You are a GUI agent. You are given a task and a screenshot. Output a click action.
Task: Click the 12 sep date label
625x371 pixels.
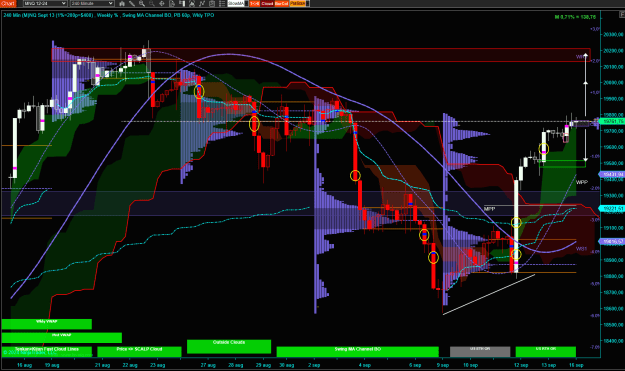521,365
